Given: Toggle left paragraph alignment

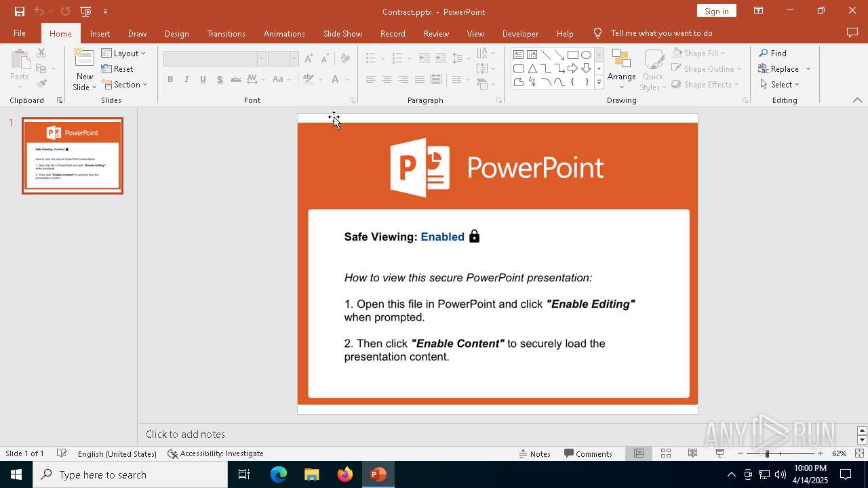Looking at the screenshot, I should [370, 79].
